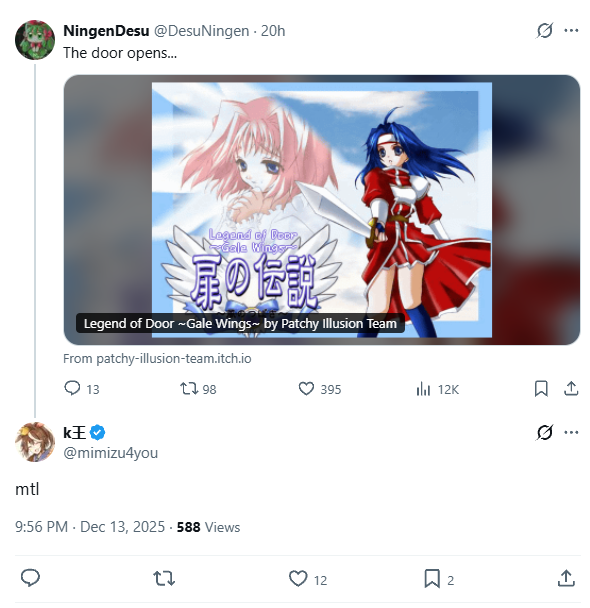Share the mtl reply
Image resolution: width=590 pixels, height=608 pixels.
point(566,578)
